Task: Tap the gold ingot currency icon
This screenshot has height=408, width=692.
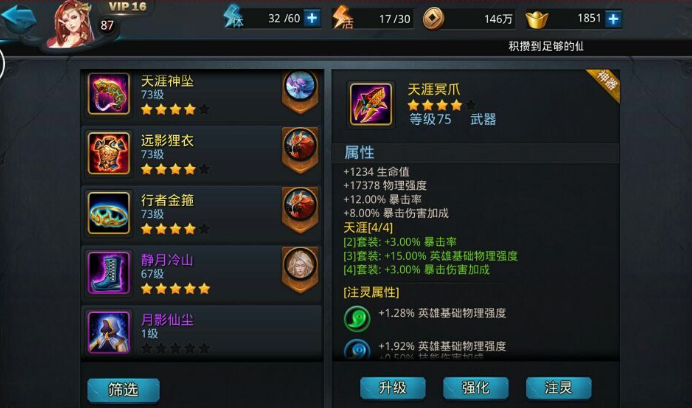Action: point(537,20)
